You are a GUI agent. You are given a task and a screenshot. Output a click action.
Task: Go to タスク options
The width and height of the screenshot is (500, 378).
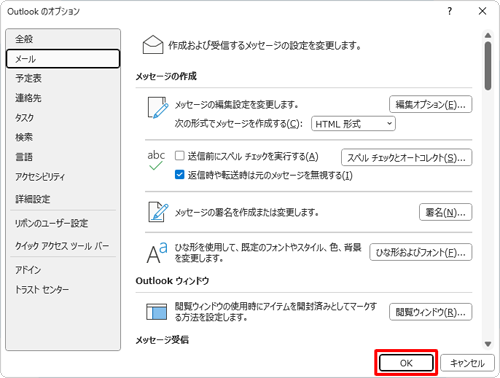(63, 117)
